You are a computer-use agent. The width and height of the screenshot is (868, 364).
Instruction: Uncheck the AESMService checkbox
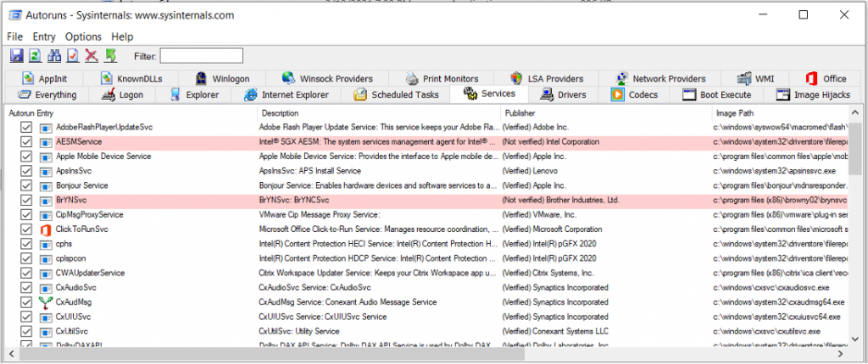click(x=26, y=142)
